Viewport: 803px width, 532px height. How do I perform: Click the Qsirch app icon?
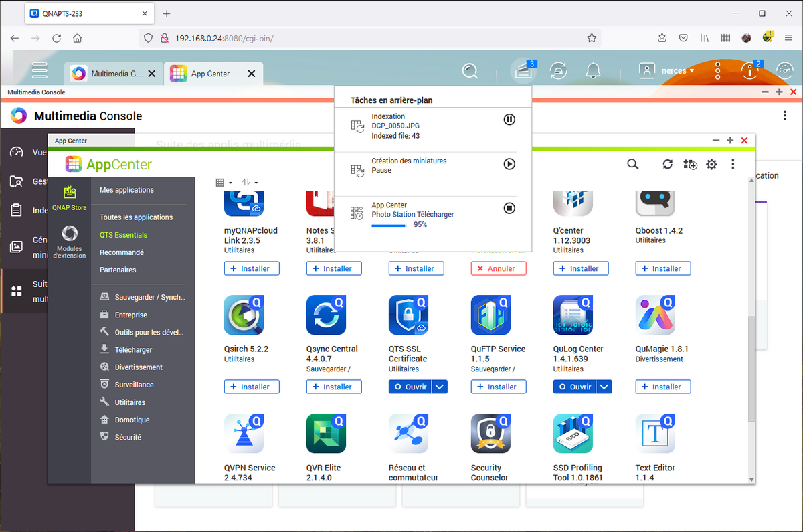click(x=244, y=315)
